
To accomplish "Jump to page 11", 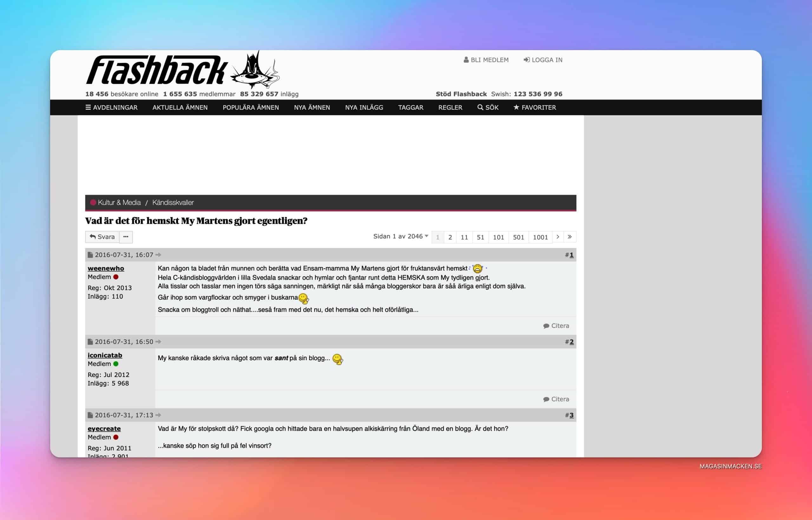I will (x=464, y=237).
